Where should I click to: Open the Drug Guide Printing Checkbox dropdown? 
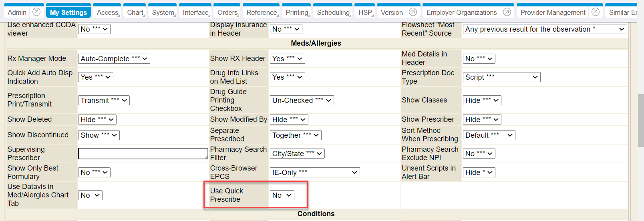[x=302, y=100]
